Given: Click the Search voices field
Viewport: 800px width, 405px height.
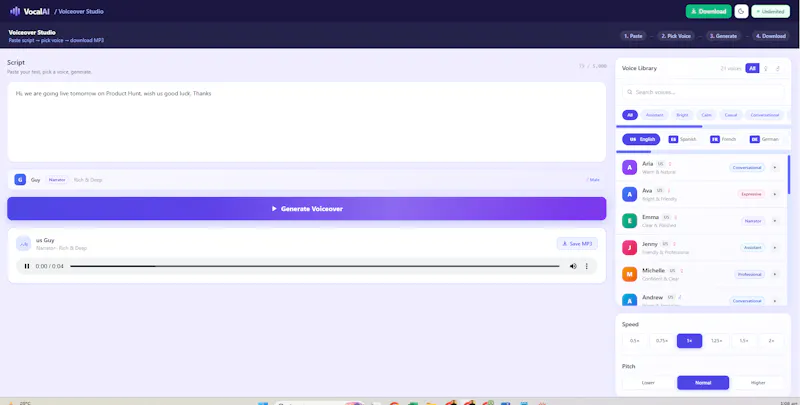Looking at the screenshot, I should click(x=703, y=92).
